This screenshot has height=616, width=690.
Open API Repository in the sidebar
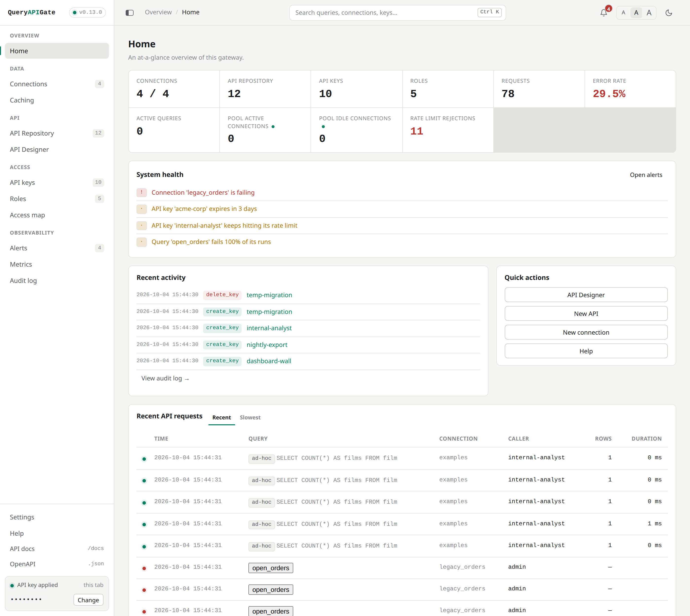pyautogui.click(x=57, y=133)
